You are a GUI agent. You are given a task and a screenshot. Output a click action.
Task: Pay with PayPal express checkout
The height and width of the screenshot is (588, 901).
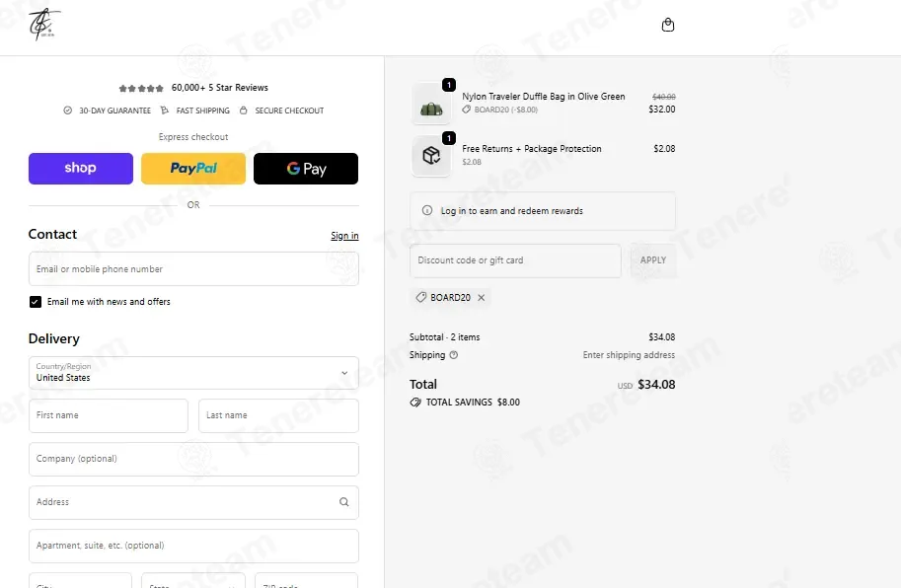click(193, 169)
